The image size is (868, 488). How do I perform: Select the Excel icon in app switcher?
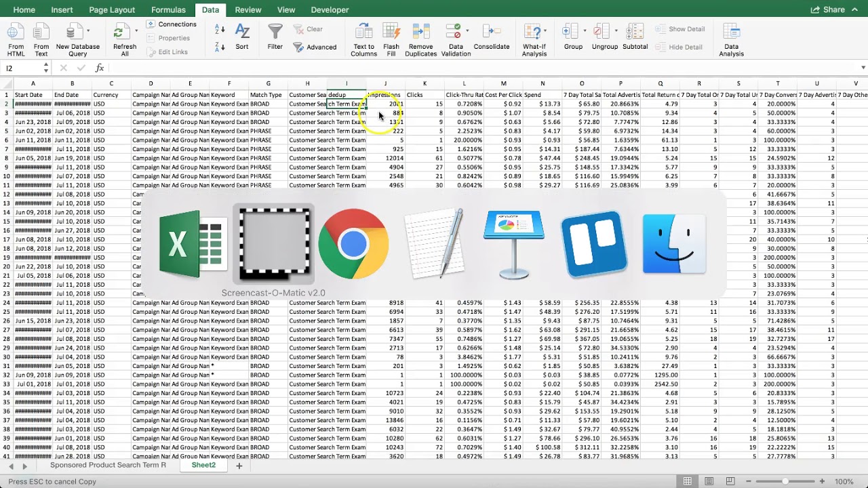pos(193,244)
